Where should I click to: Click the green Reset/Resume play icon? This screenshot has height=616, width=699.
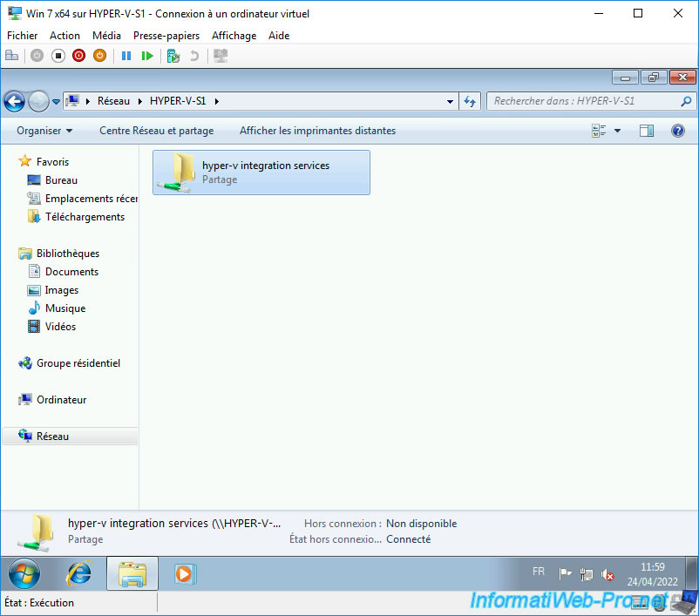tap(147, 56)
